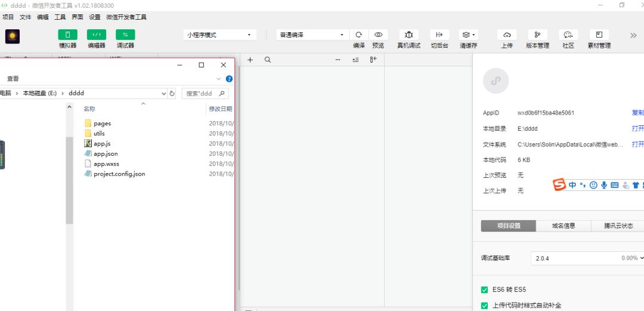
Task: Refresh the Explorer address bar
Action: [172, 93]
